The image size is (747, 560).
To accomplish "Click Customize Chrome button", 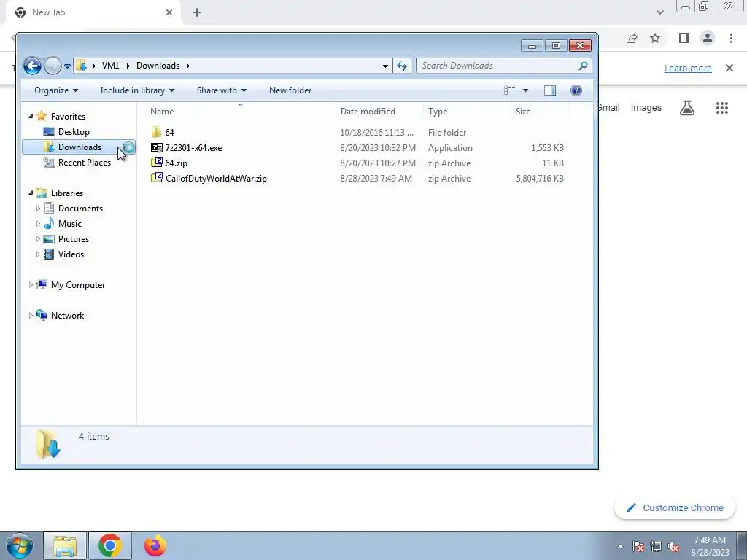I will 675,508.
